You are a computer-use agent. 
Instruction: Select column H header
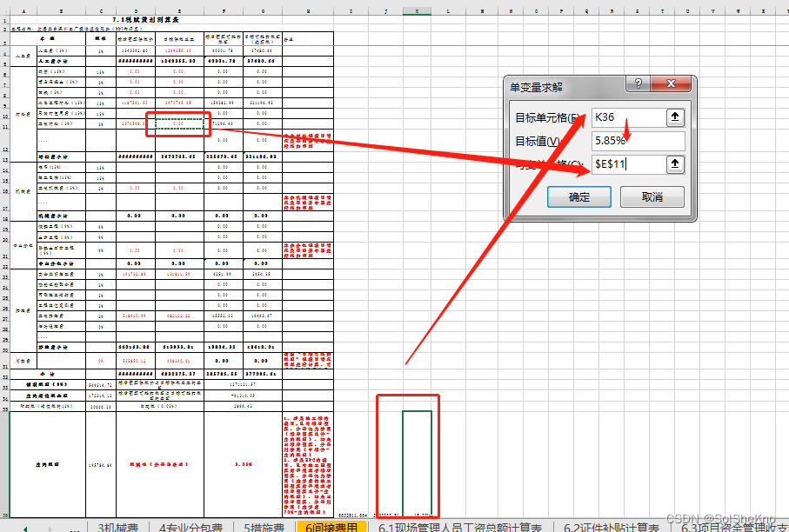tap(307, 11)
